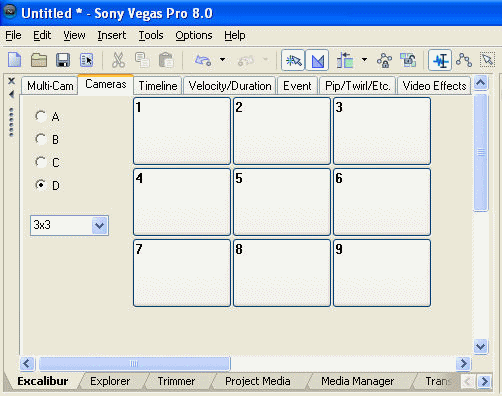Open the Velocity/Duration tab
Viewport: 502px width, 396px height.
[x=230, y=86]
